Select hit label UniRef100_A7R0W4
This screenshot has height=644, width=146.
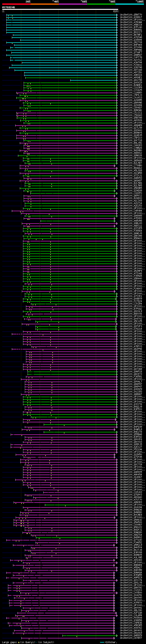click(131, 22)
